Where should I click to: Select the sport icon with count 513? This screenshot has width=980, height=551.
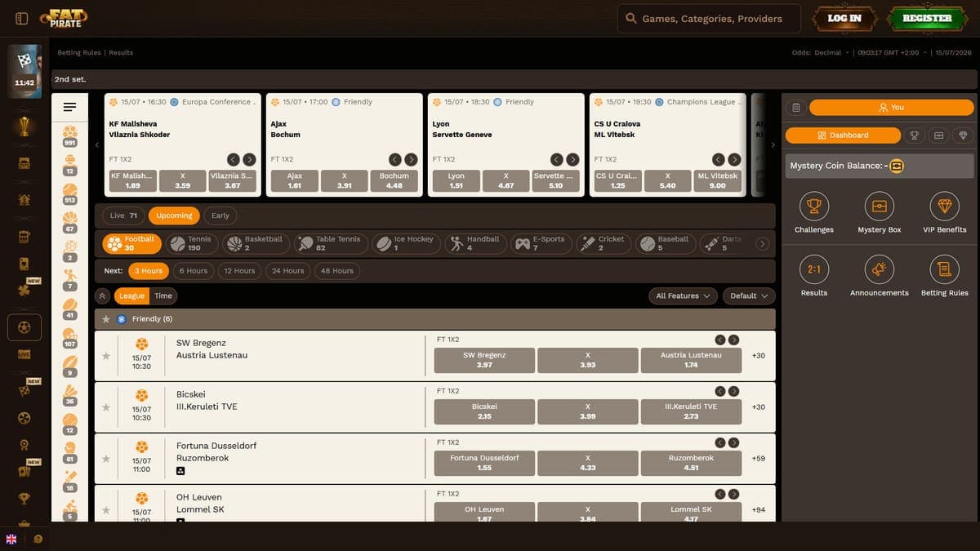(69, 193)
